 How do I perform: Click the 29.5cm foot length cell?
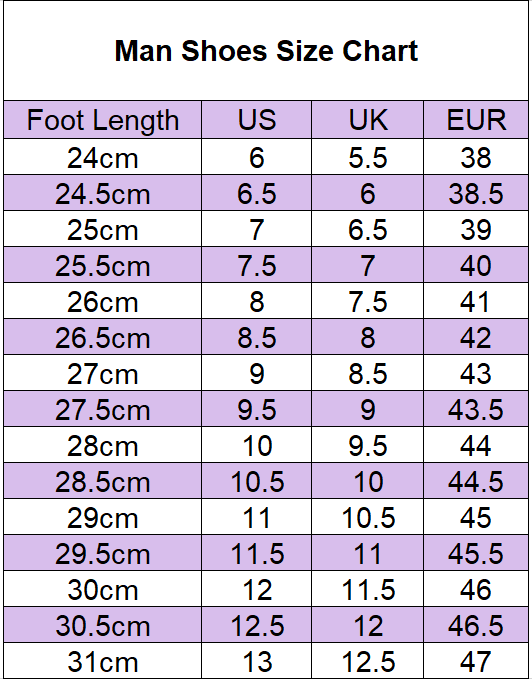[x=103, y=554]
